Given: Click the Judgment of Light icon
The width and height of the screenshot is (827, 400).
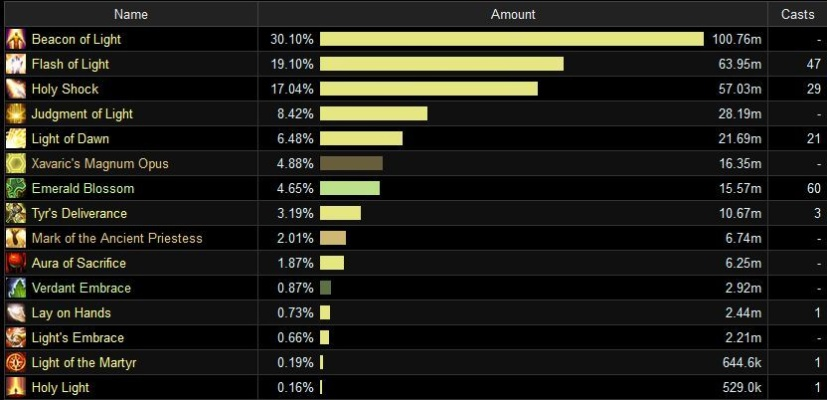Looking at the screenshot, I should click(x=16, y=114).
